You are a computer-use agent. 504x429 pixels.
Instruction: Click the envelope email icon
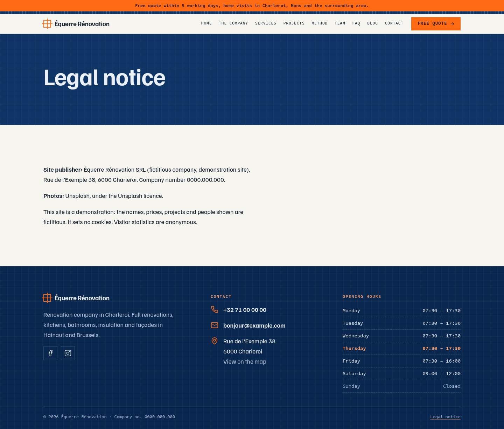pyautogui.click(x=215, y=325)
